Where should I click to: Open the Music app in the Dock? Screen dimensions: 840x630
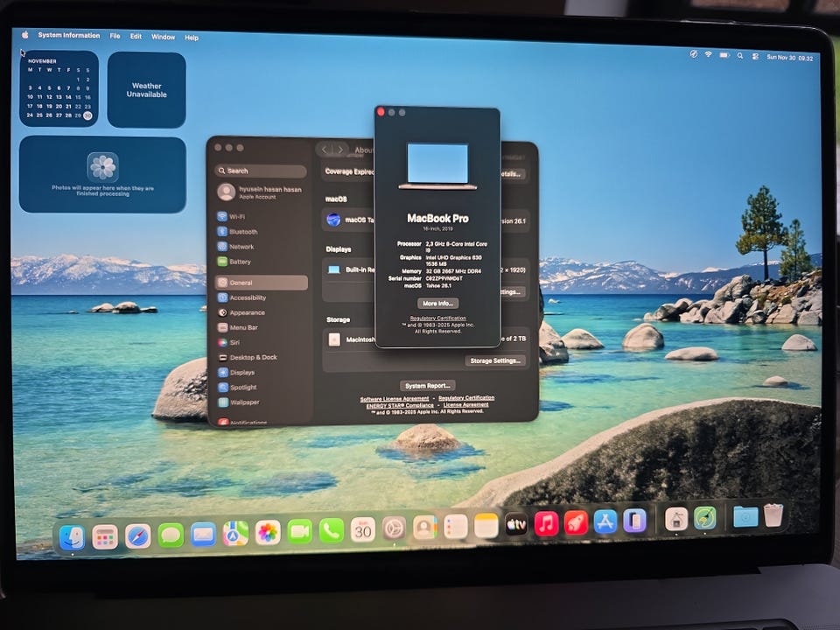click(x=546, y=523)
